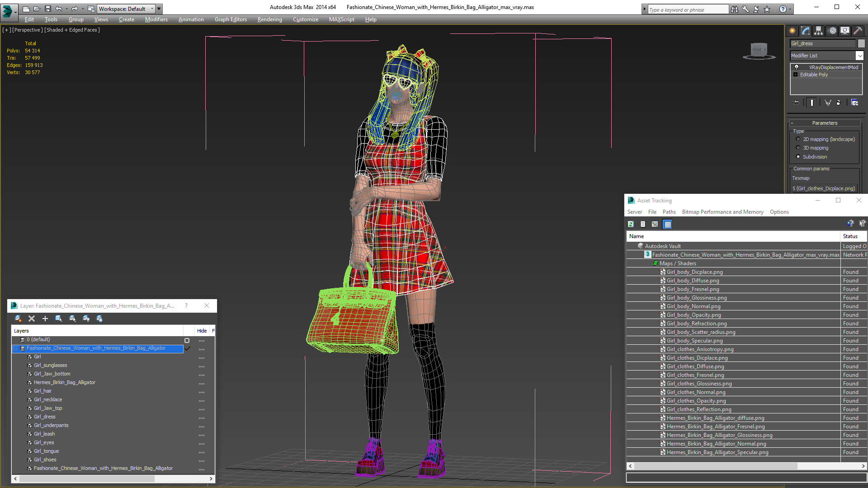This screenshot has width=868, height=488.
Task: Click Hide/Unhide All Layers icon
Action: [x=86, y=319]
